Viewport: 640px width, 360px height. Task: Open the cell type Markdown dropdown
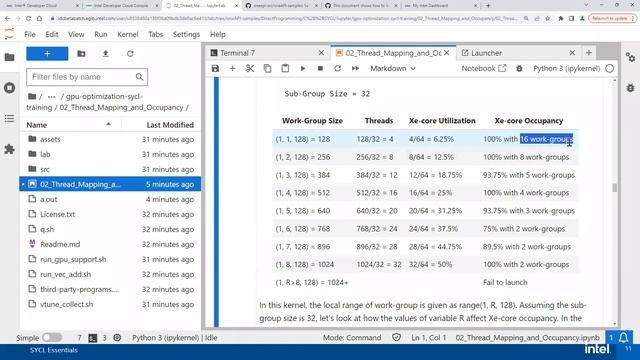tap(393, 69)
